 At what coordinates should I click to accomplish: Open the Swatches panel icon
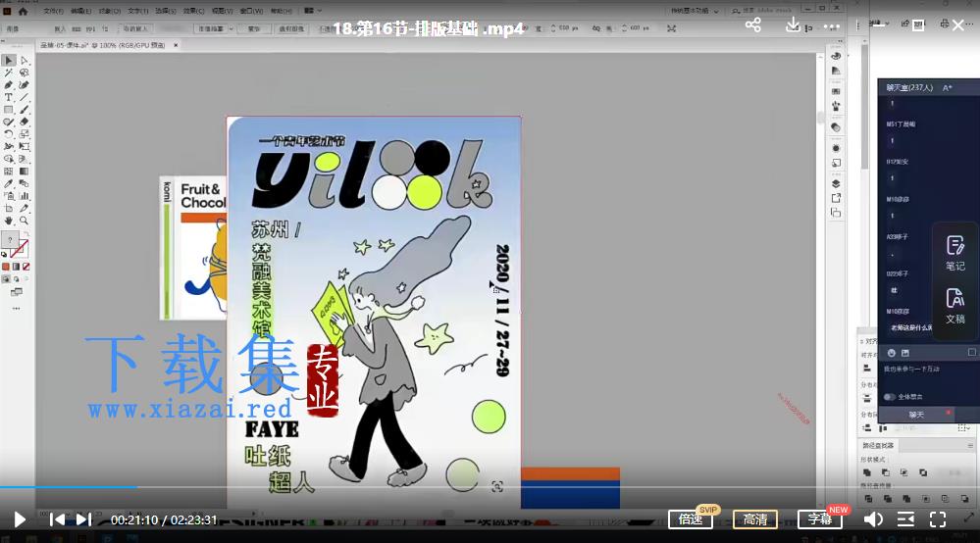click(836, 91)
